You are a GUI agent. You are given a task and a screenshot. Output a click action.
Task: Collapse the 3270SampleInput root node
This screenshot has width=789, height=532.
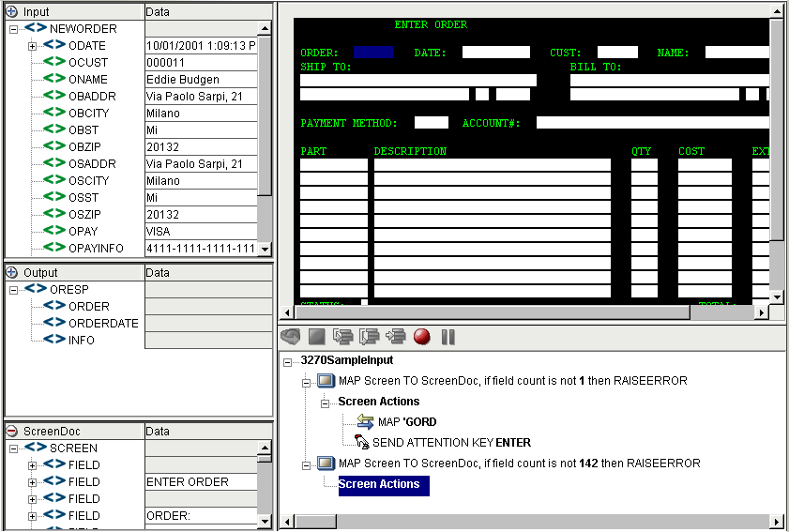coord(287,362)
